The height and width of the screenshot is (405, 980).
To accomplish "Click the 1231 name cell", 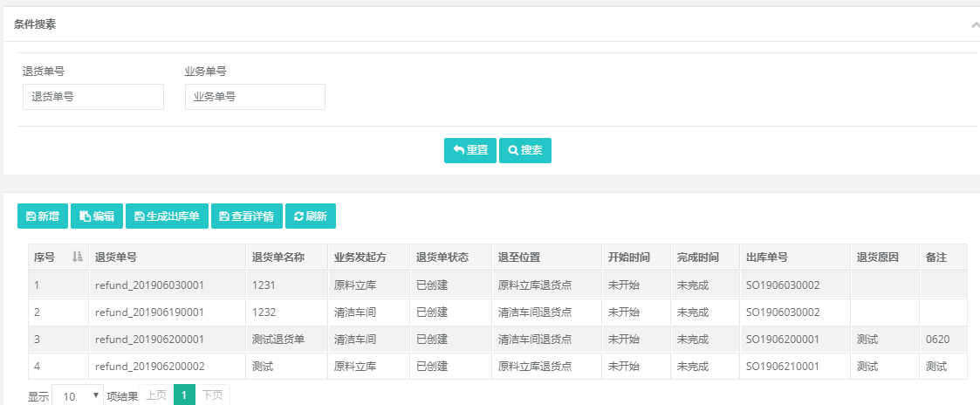I will (x=286, y=285).
